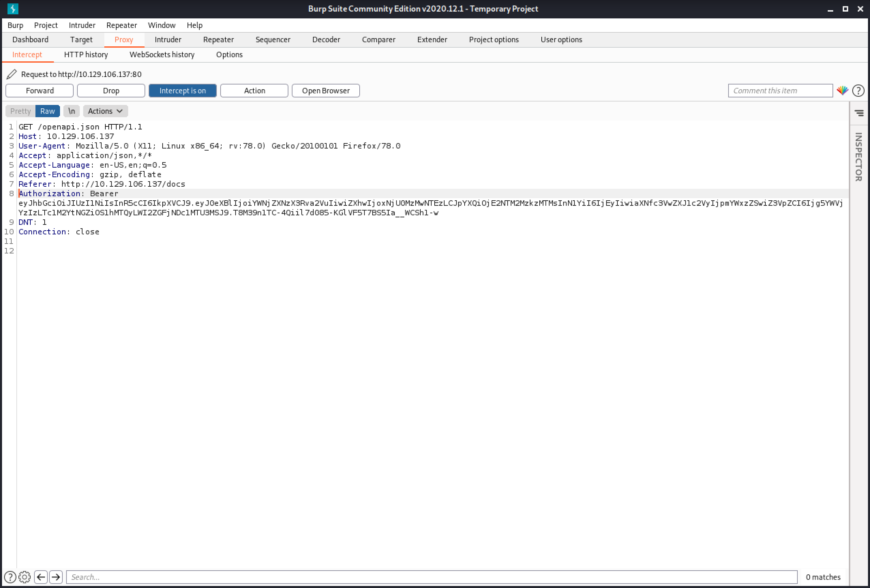
Task: Open User options tab
Action: [x=561, y=40]
